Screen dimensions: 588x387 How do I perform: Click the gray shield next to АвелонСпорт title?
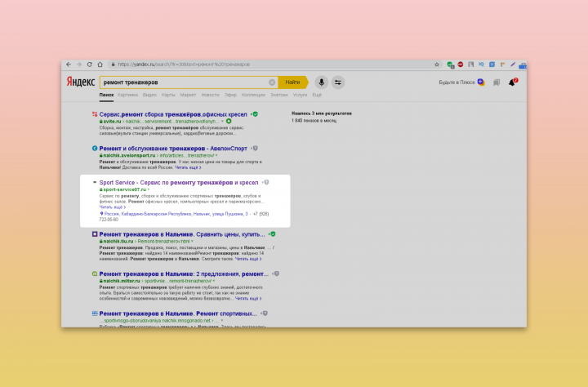(256, 149)
